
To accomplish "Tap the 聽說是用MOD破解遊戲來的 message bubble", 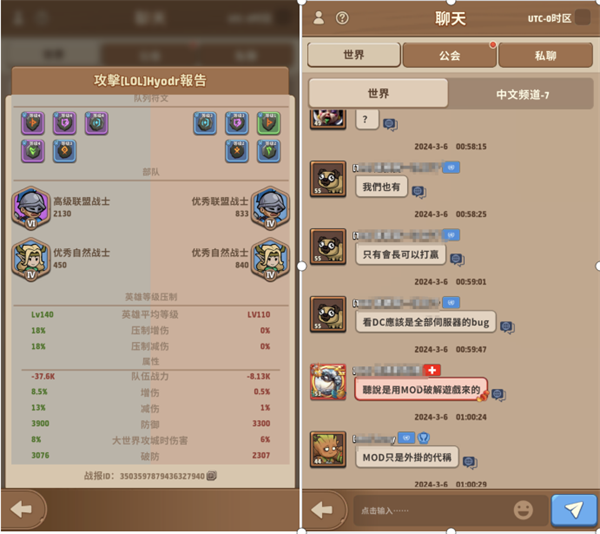I will (x=421, y=389).
